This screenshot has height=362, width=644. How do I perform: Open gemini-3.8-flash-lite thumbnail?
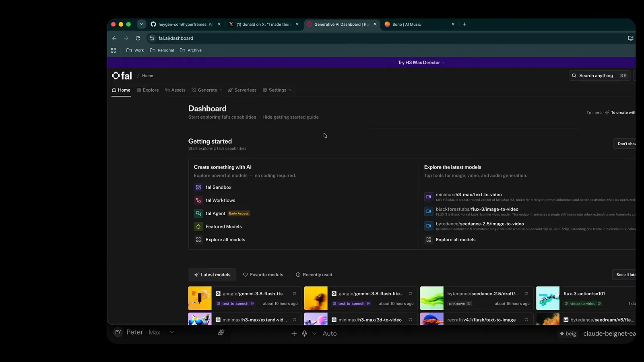click(x=316, y=298)
